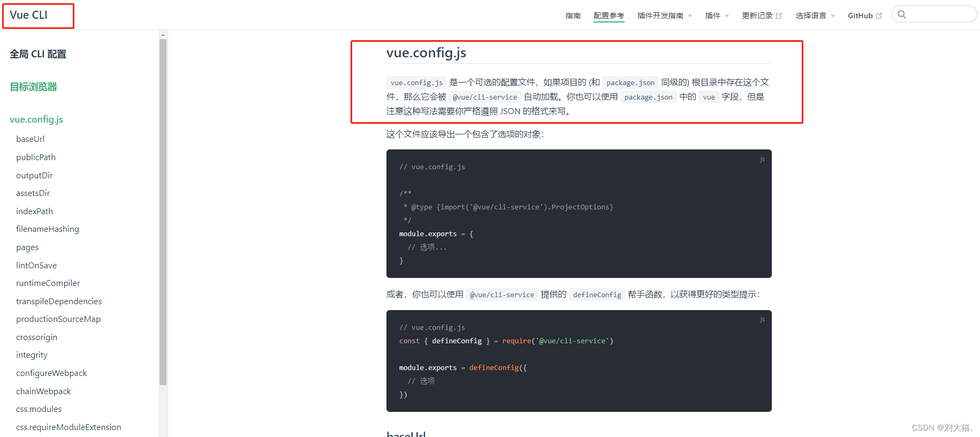Screen dimensions: 980x437
Task: Go to transpileDependencies in sidebar
Action: tap(59, 301)
